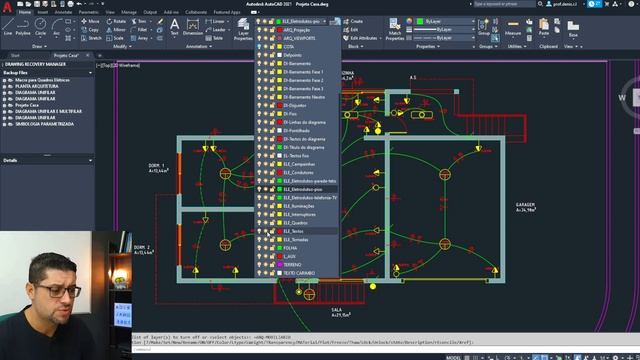Collapse the current layer dropdown ELE_Eletrodutos-piso
This screenshot has height=360, width=640.
pos(324,21)
